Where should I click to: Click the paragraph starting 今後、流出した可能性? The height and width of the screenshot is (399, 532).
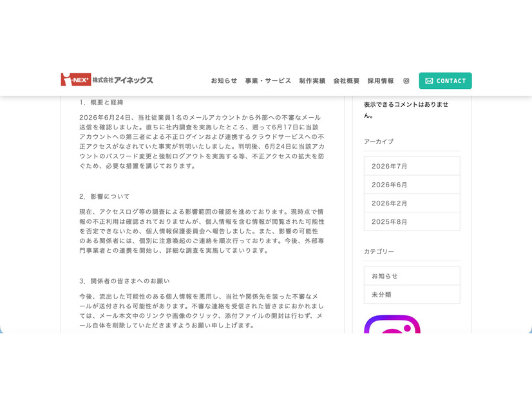coord(202,311)
